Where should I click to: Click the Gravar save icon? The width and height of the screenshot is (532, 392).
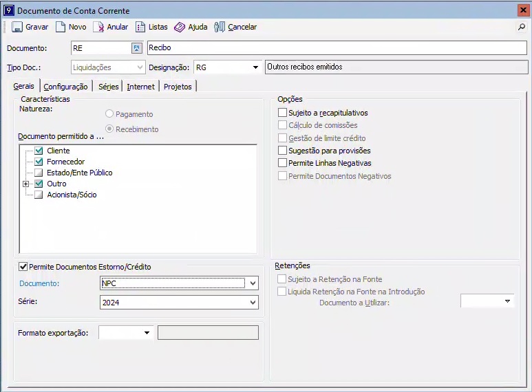pyautogui.click(x=17, y=27)
